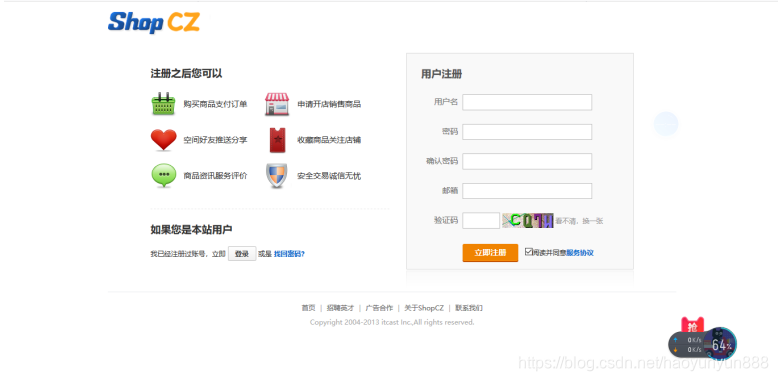Screen dimensions: 778x381
Task: Click the Copyright 2004-2013 itcast text
Action: pyautogui.click(x=392, y=322)
